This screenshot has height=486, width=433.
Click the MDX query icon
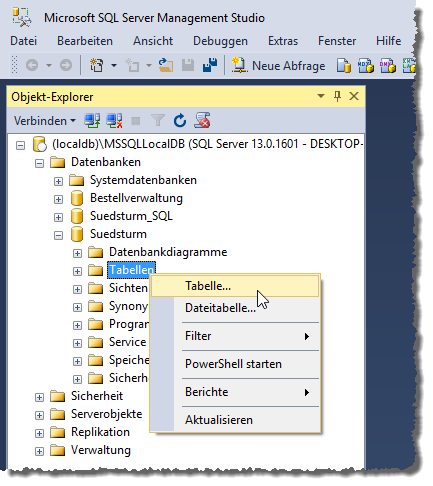pos(366,65)
